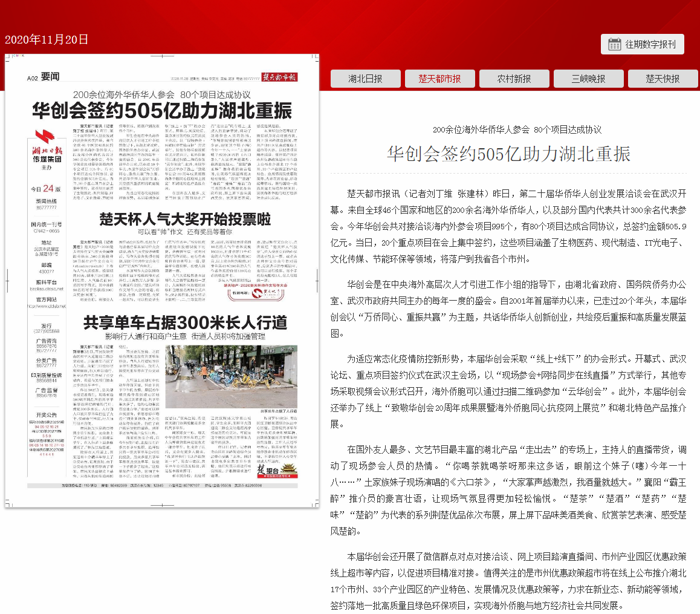Open the 农村新报 newspaper tab
The image size is (700, 614).
tap(514, 79)
